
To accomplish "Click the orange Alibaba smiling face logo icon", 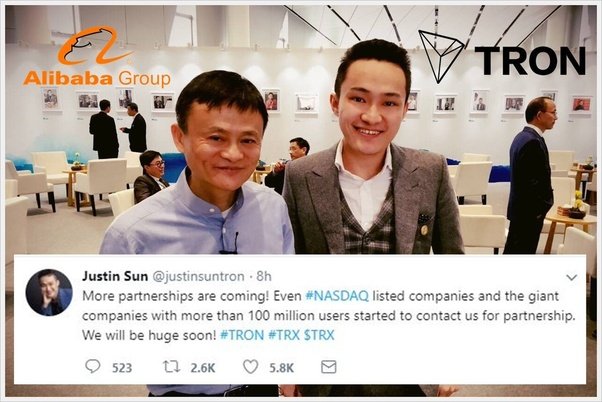I will tap(94, 45).
